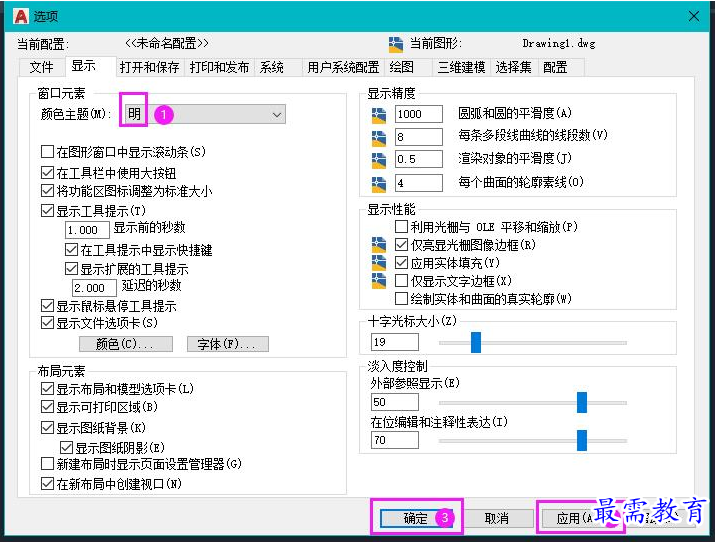The image size is (715, 542).
Task: Click the 在位编辑和注释性表达 slider handle
Action: click(x=582, y=440)
